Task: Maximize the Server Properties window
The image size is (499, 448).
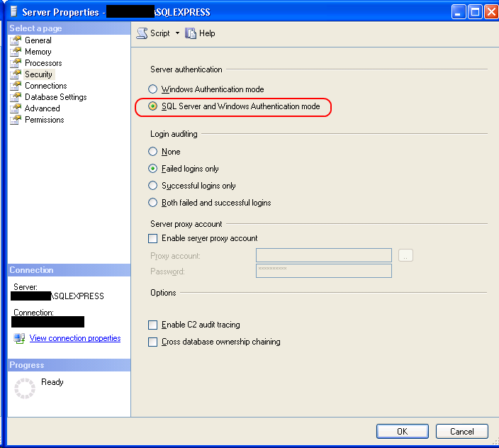Action: coord(475,12)
